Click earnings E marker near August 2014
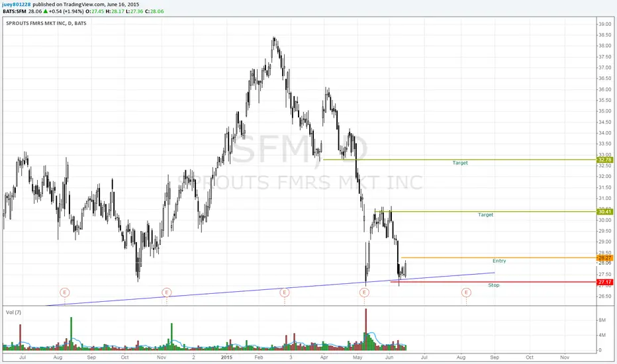 click(64, 293)
